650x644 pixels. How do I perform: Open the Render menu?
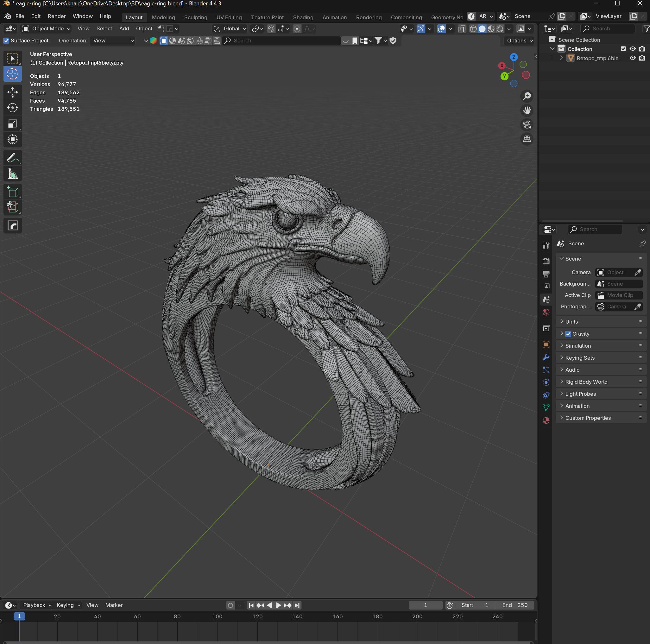pos(57,16)
